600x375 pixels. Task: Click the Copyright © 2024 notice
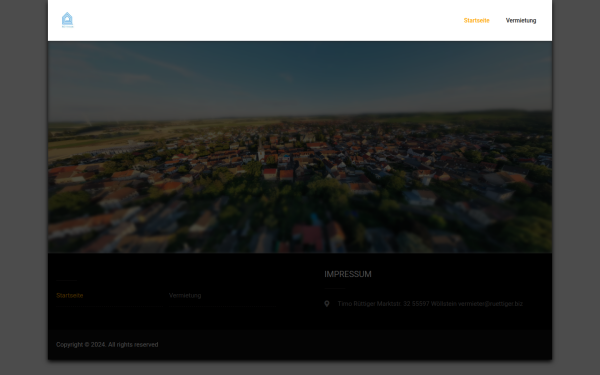107,344
